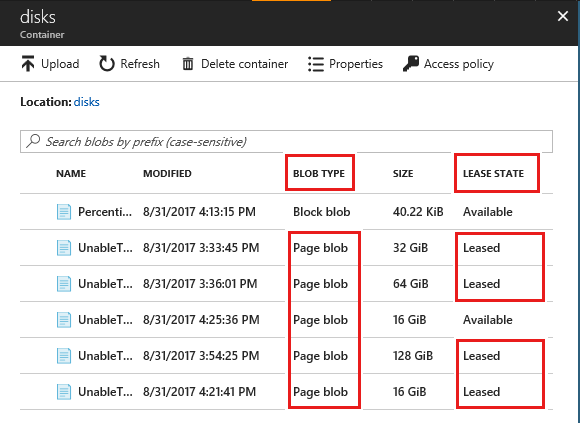Image resolution: width=580 pixels, height=424 pixels.
Task: Click the Block blob type cell
Action: (321, 212)
